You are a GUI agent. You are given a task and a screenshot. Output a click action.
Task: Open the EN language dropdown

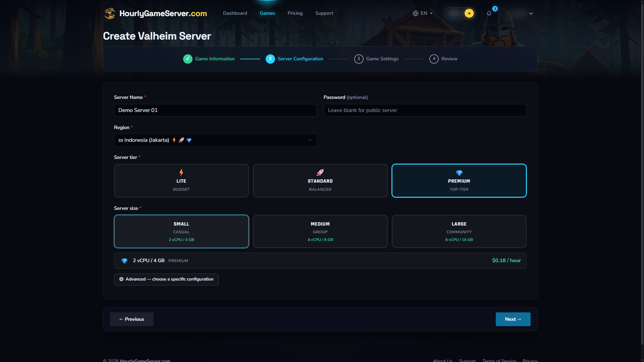423,13
